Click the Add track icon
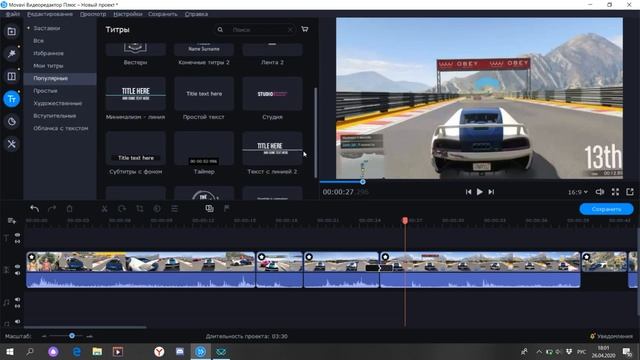 pos(11,221)
